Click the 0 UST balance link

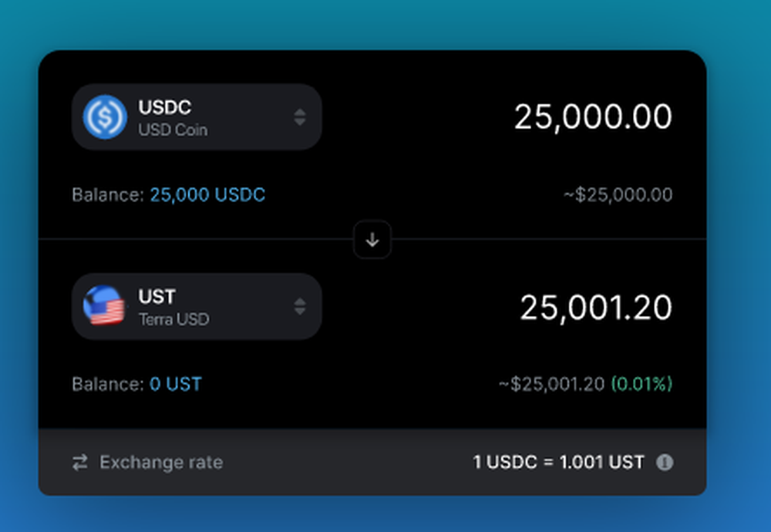pos(176,384)
